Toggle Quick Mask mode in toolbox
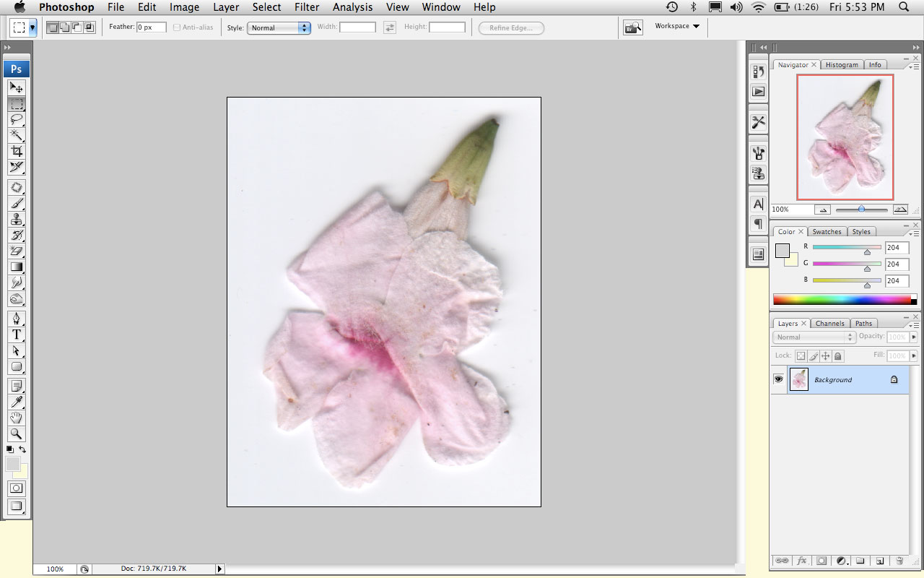The height and width of the screenshot is (578, 924). (x=17, y=488)
